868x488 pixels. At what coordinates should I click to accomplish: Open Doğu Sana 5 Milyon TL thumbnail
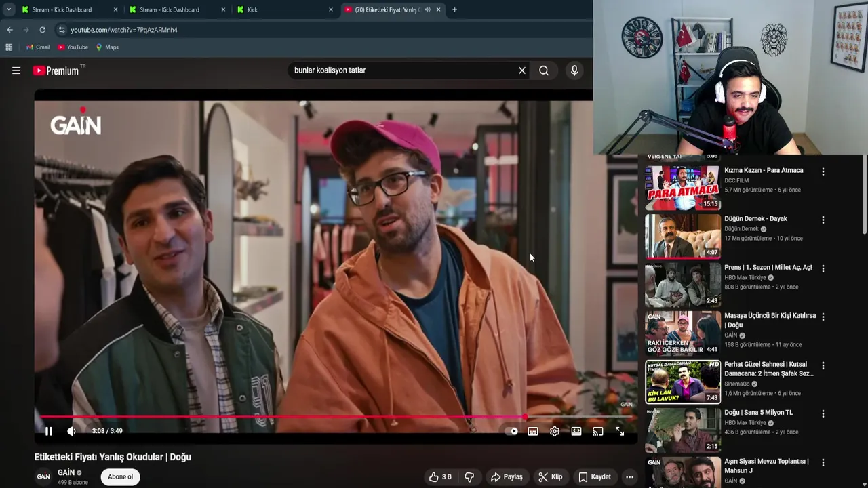pyautogui.click(x=683, y=430)
